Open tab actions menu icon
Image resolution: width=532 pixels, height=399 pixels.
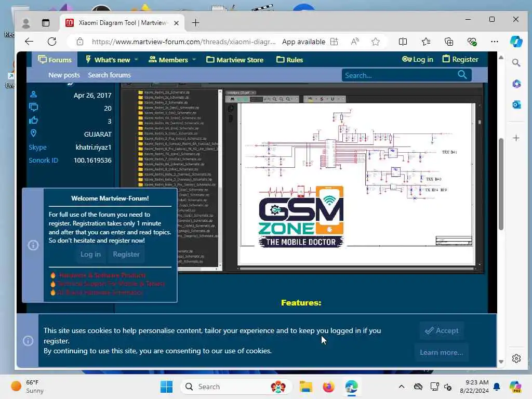(x=46, y=23)
